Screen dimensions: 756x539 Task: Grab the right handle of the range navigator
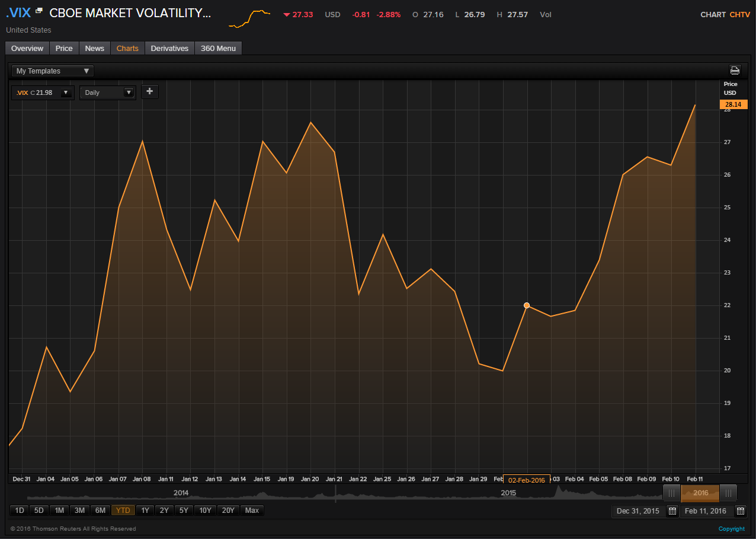pyautogui.click(x=728, y=493)
